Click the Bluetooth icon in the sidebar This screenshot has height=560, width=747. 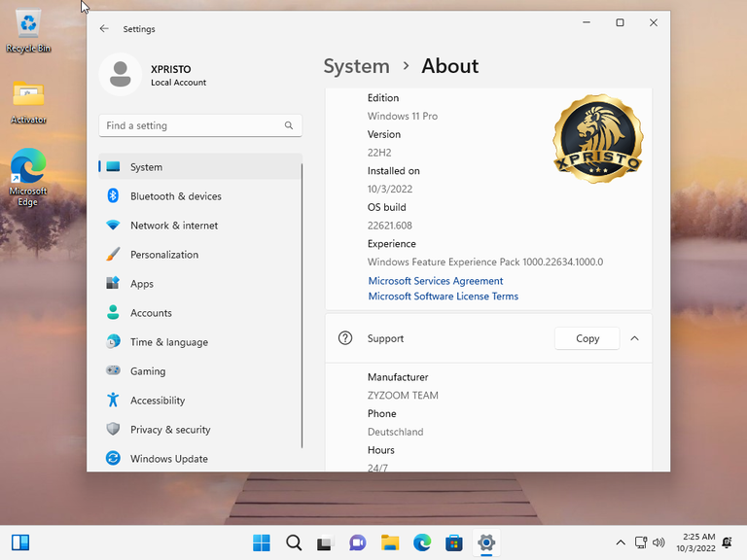[x=113, y=195]
